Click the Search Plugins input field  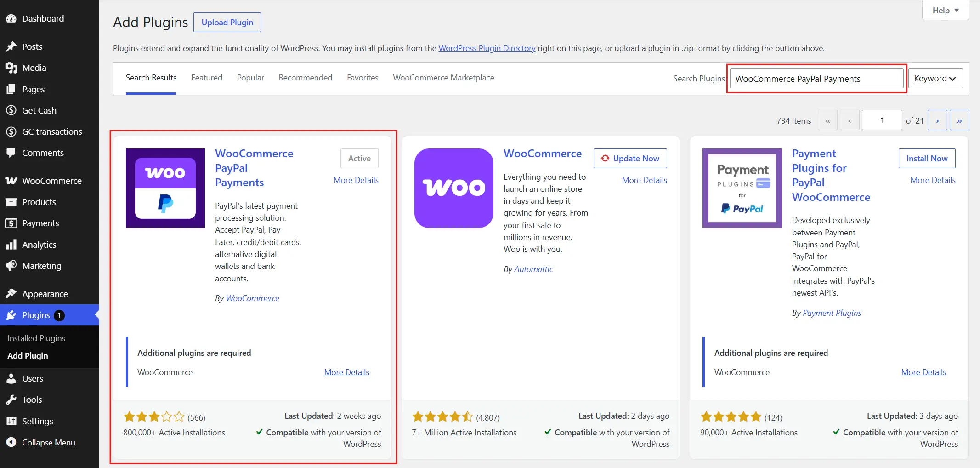coord(816,79)
